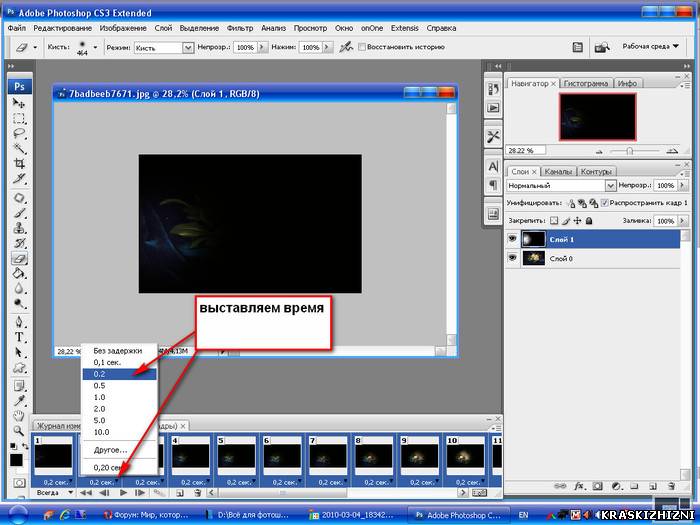The width and height of the screenshot is (700, 525).
Task: Select the Eraser tool in toolbox
Action: tap(19, 258)
